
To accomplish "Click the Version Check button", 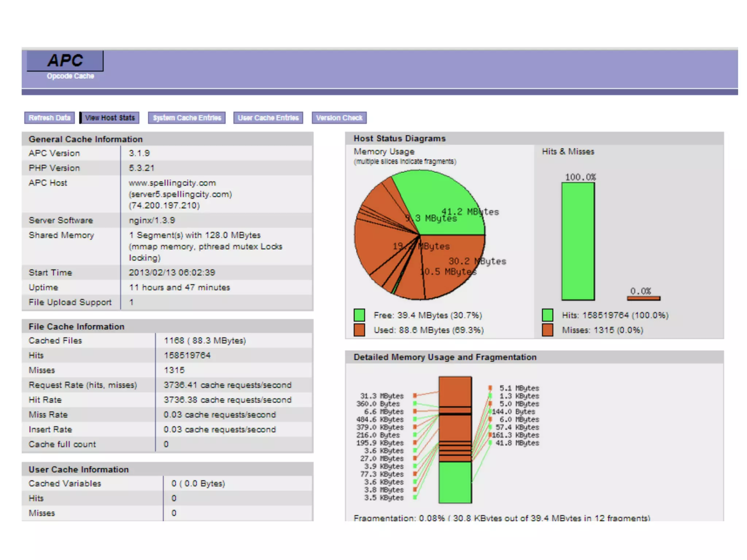I will click(339, 118).
